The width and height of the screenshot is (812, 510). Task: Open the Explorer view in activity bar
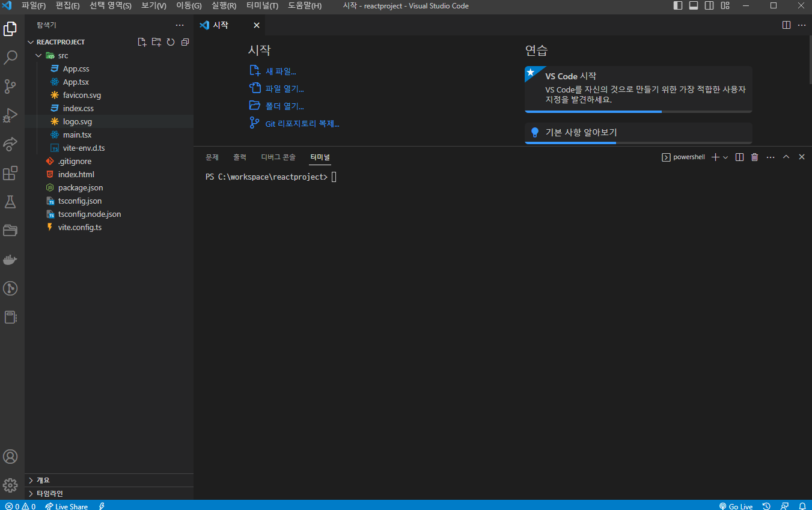point(10,28)
